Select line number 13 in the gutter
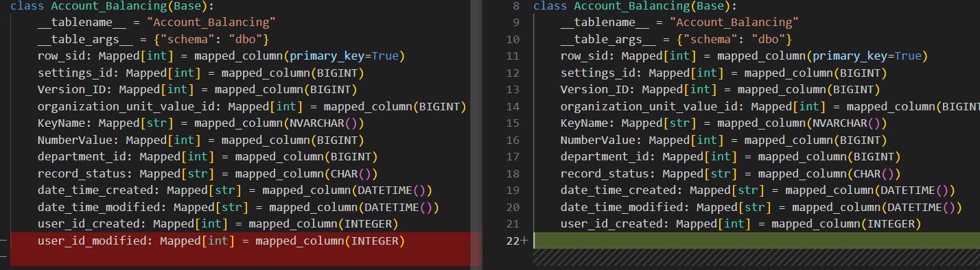980x270 pixels. point(513,90)
